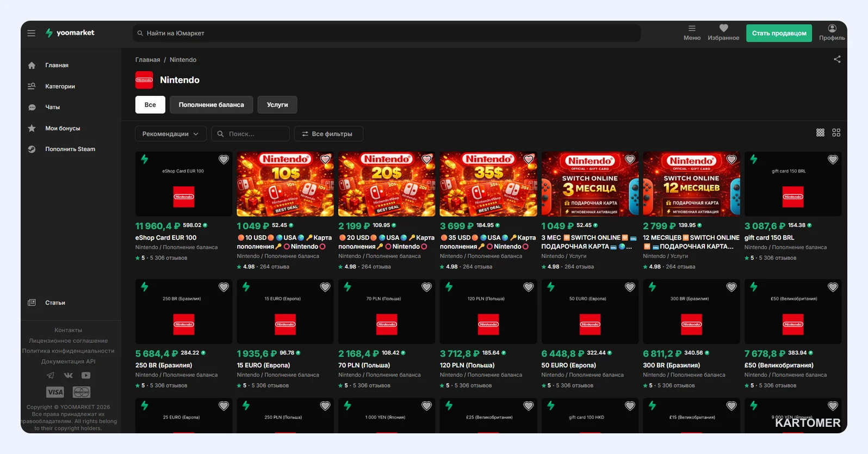Select the Пополнение баланса tab
This screenshot has width=868, height=454.
pyautogui.click(x=212, y=105)
